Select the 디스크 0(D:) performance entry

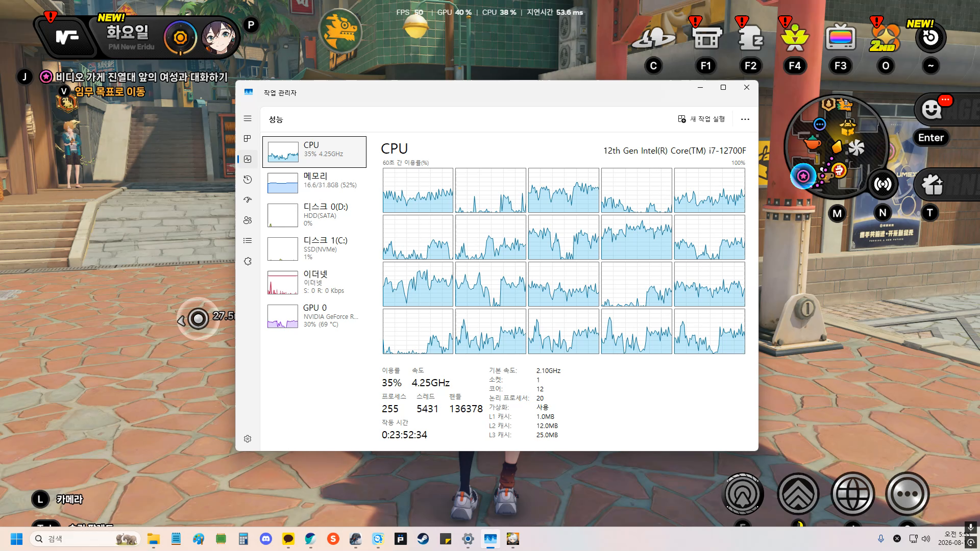(x=314, y=215)
